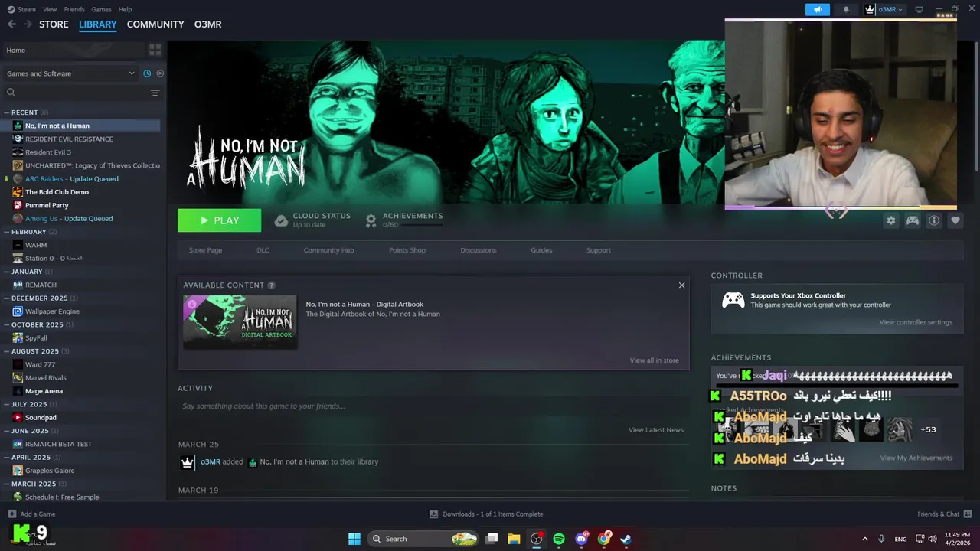Open Games and Software filter dropdown
Image resolution: width=980 pixels, height=551 pixels.
click(x=70, y=73)
